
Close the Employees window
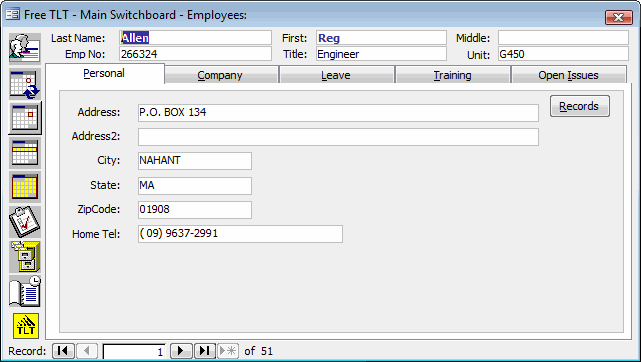(619, 18)
